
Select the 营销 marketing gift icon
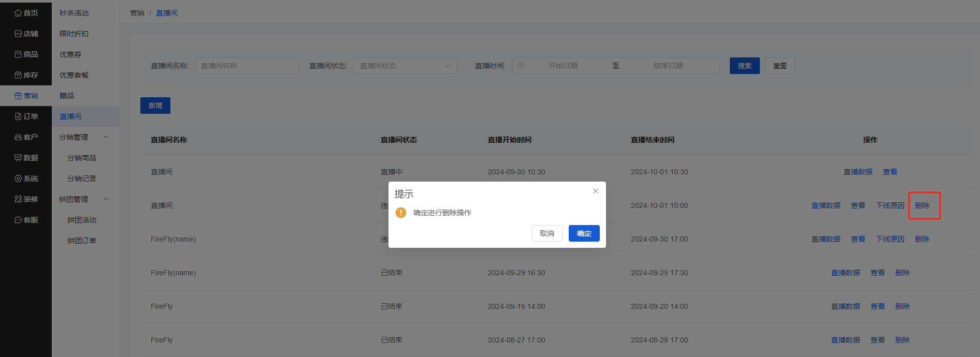pyautogui.click(x=18, y=96)
